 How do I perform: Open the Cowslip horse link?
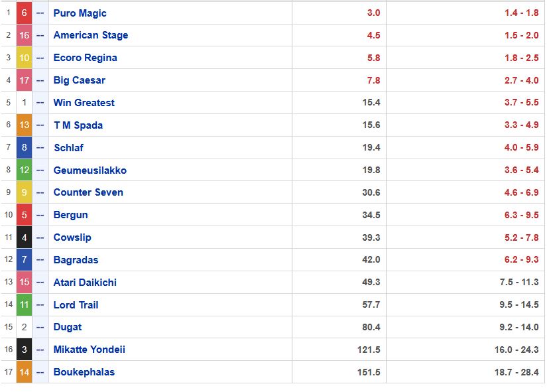72,237
